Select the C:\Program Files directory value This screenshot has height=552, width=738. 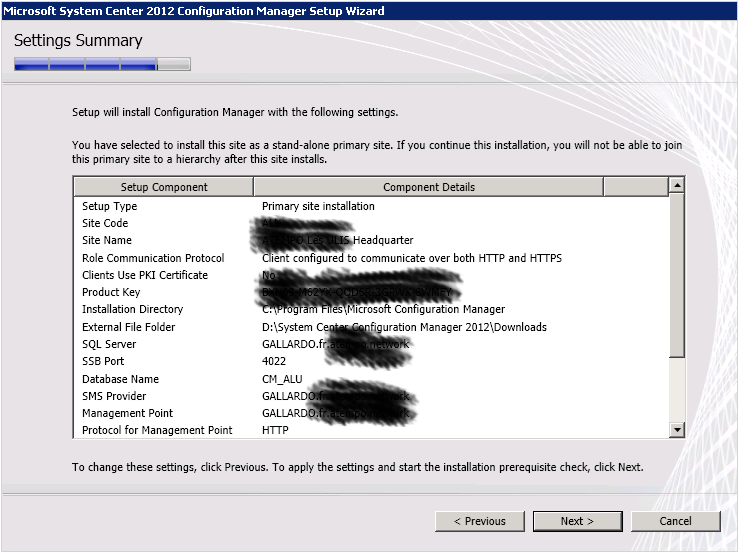[383, 309]
